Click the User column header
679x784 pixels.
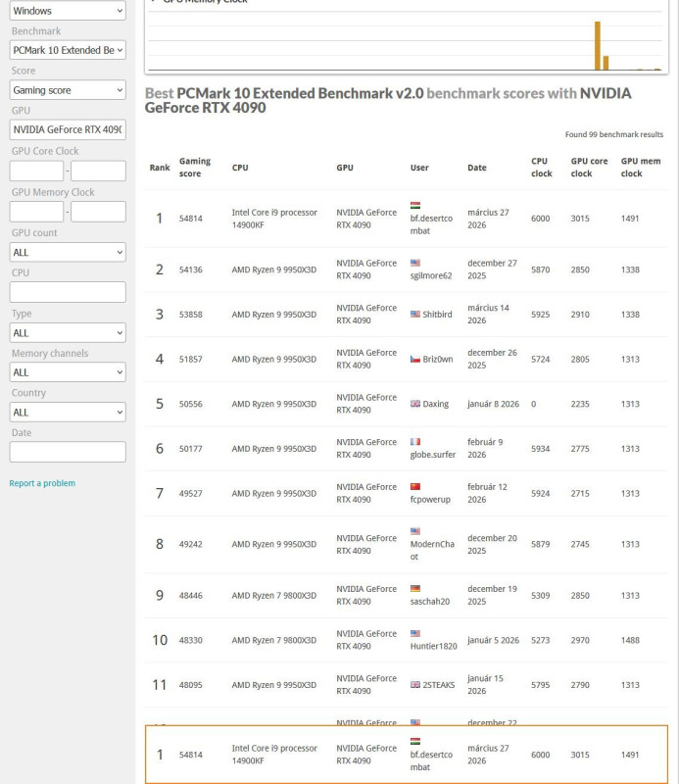tap(419, 168)
